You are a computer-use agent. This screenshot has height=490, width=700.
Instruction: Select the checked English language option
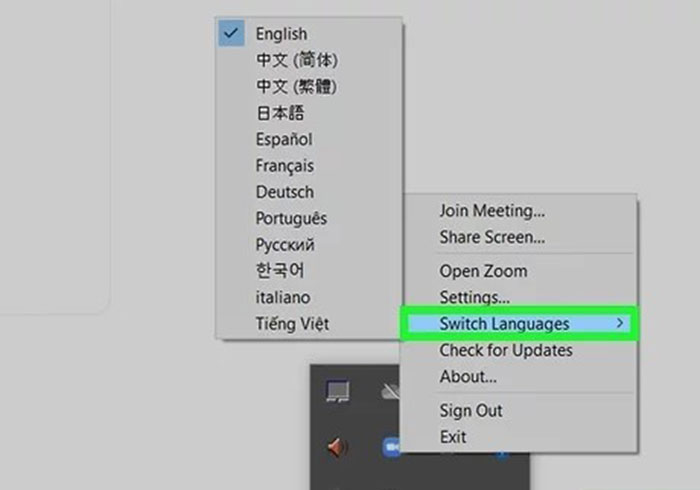tap(309, 33)
